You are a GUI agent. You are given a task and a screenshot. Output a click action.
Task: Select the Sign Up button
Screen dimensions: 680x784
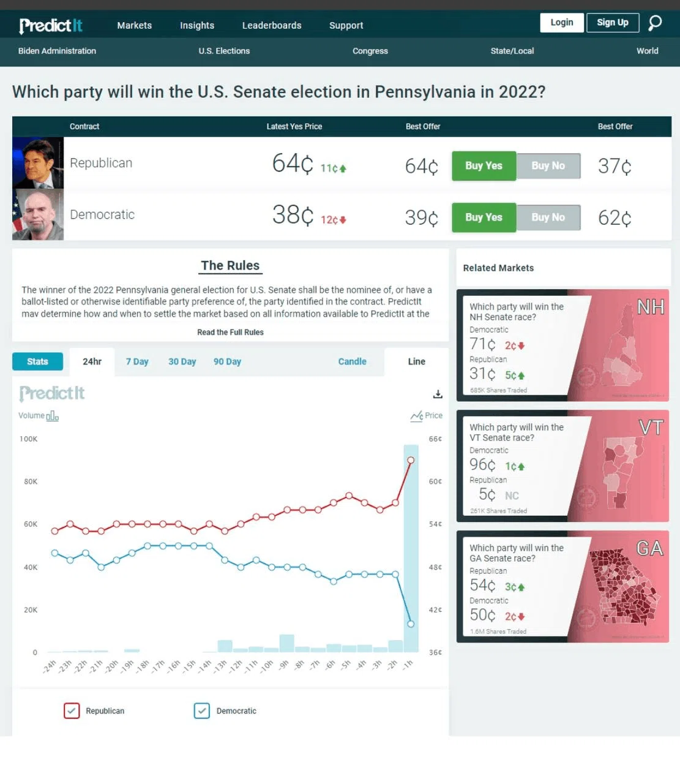pyautogui.click(x=613, y=23)
